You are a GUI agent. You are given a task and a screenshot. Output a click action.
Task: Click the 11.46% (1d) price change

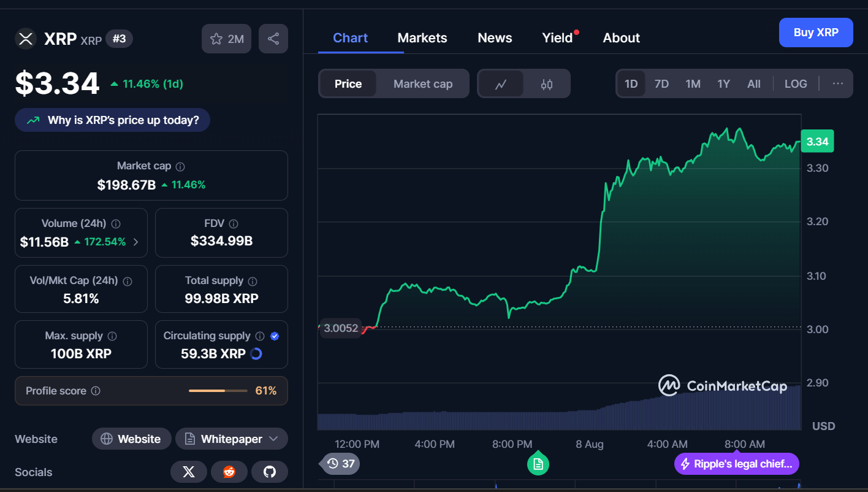pyautogui.click(x=147, y=84)
